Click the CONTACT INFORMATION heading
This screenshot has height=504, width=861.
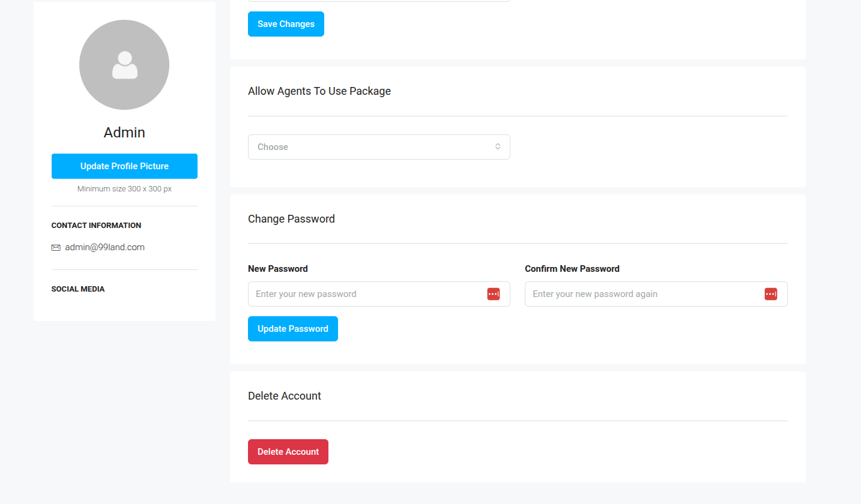click(96, 226)
